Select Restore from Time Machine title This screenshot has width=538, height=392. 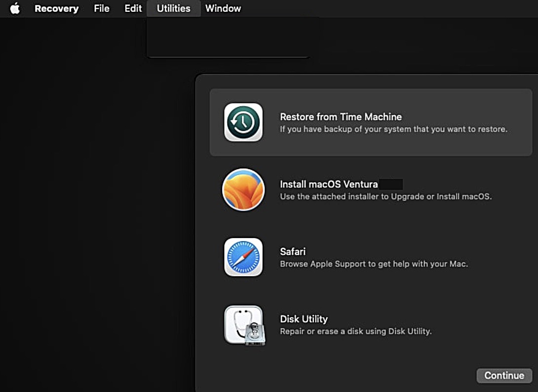[x=341, y=117]
